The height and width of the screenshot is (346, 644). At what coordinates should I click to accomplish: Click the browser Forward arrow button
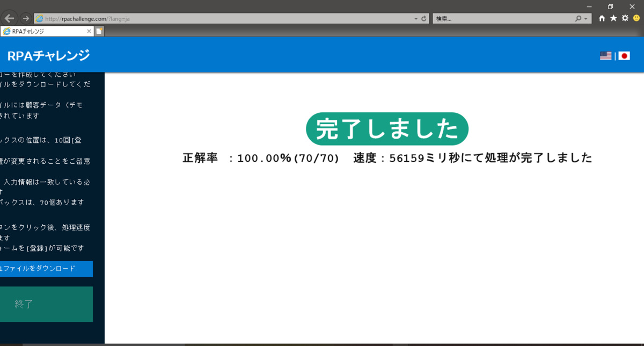tap(26, 18)
